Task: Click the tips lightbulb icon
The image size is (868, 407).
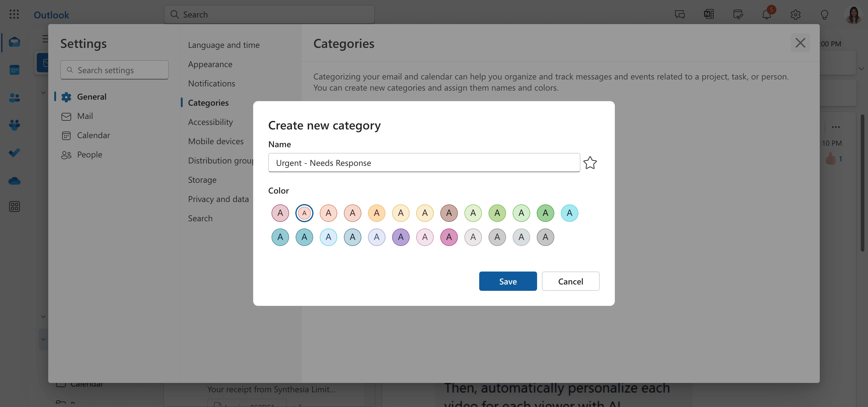Action: 825,14
